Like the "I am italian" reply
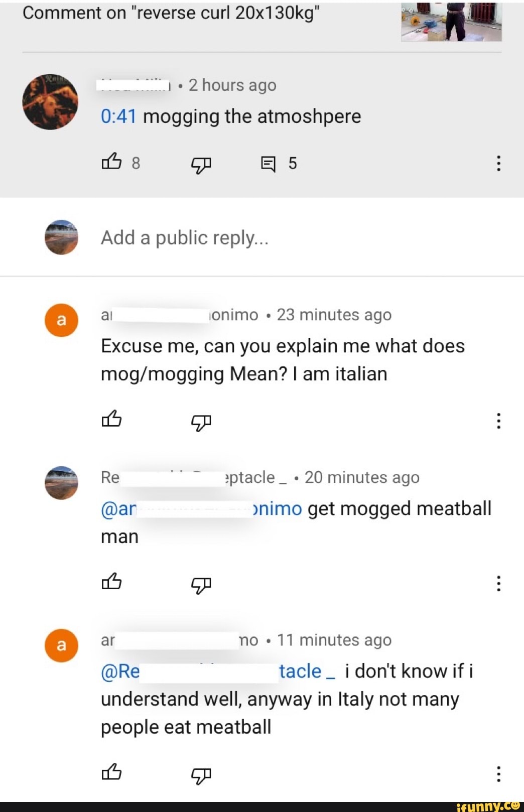 (111, 419)
